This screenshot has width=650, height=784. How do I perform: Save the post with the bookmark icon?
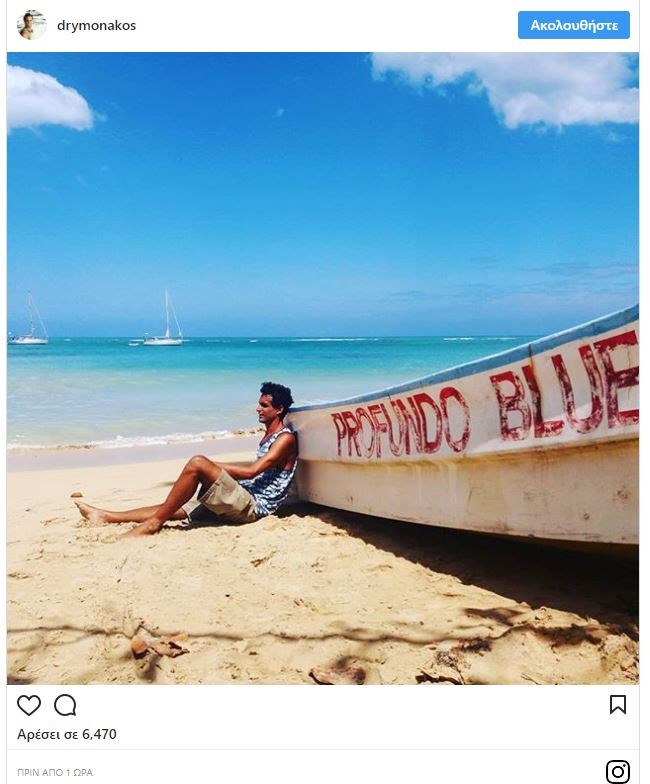tap(618, 704)
